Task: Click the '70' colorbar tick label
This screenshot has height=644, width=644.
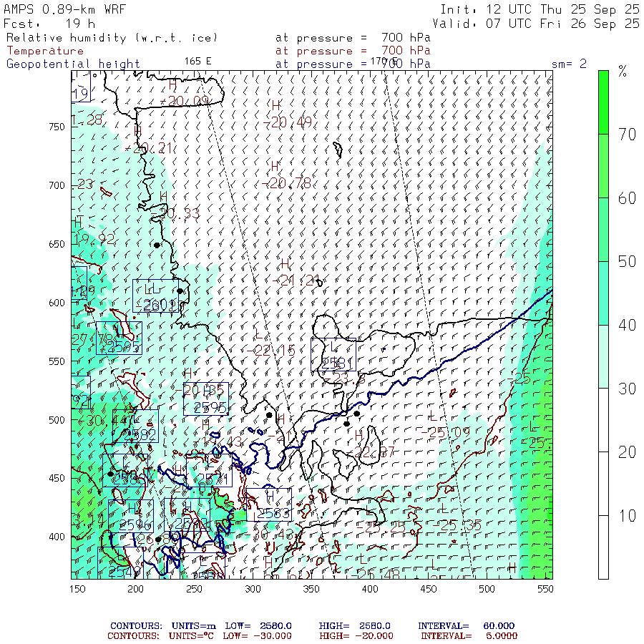Action: click(627, 135)
